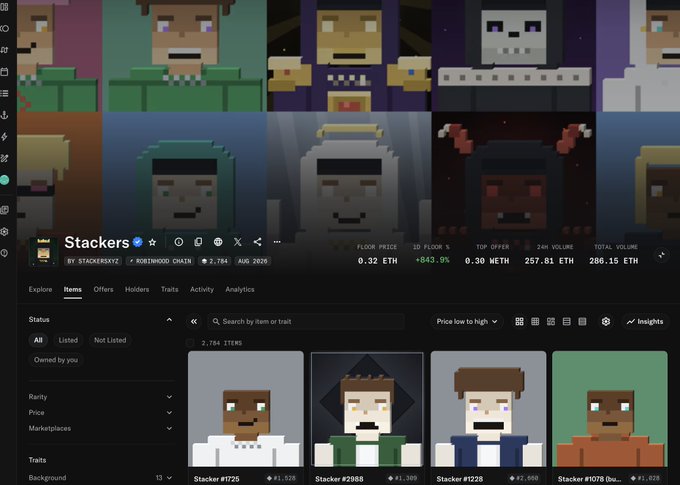Switch to mosaic grid view
The height and width of the screenshot is (485, 680).
551,321
